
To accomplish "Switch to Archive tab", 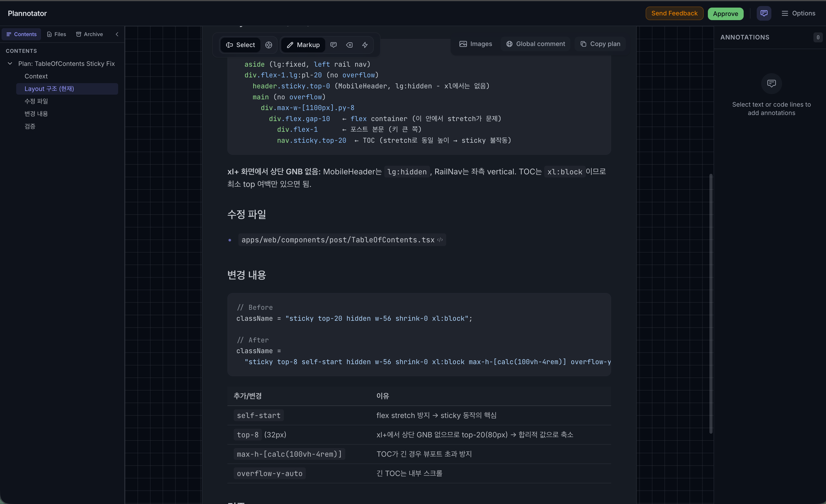I will (89, 34).
